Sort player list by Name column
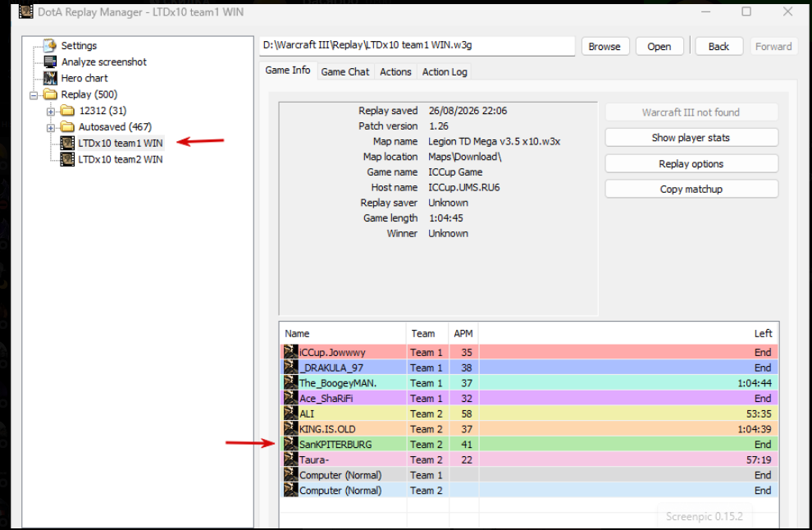 click(343, 334)
